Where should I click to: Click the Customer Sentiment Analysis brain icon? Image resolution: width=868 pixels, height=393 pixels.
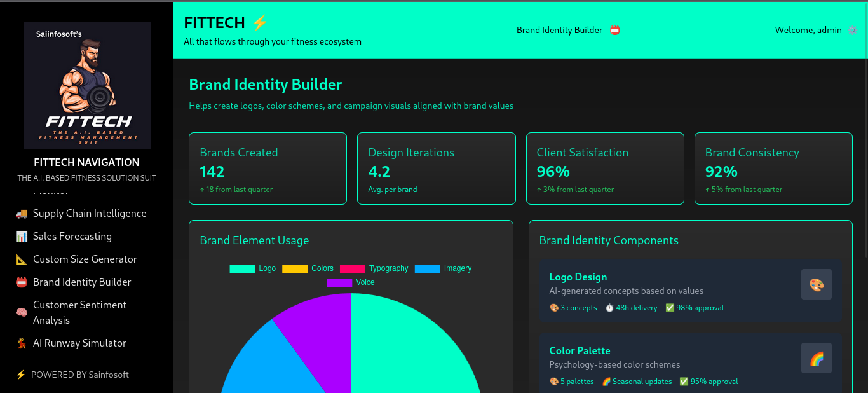pos(22,313)
